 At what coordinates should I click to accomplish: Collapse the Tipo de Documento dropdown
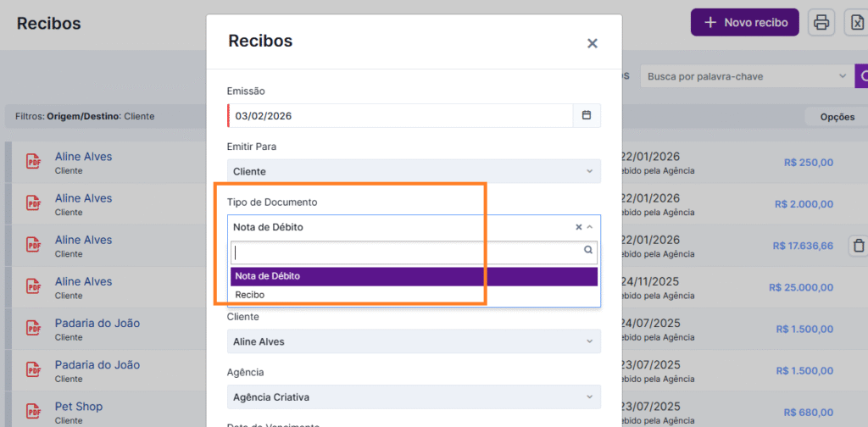pos(590,227)
